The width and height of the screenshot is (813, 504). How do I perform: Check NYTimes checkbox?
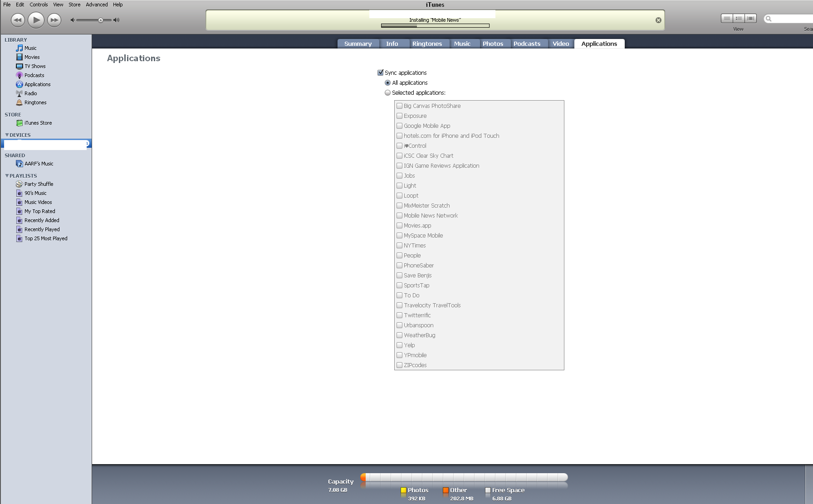(399, 245)
